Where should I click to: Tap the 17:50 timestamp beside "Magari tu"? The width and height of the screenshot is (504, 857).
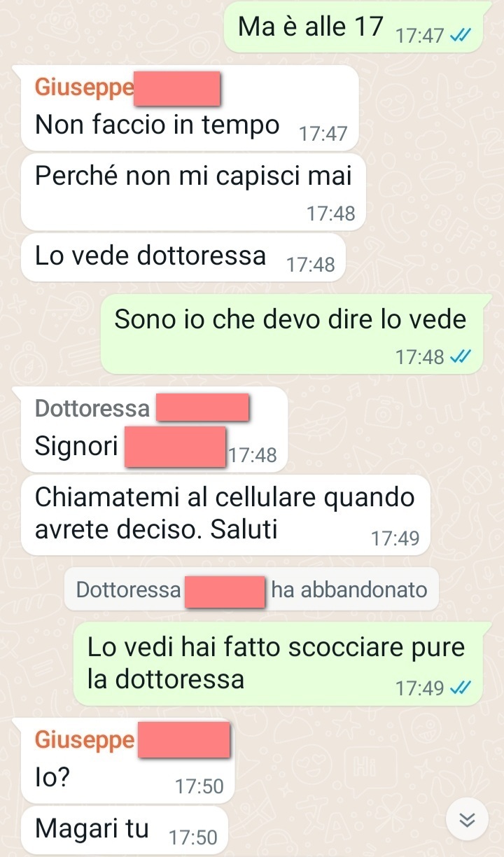(x=193, y=837)
